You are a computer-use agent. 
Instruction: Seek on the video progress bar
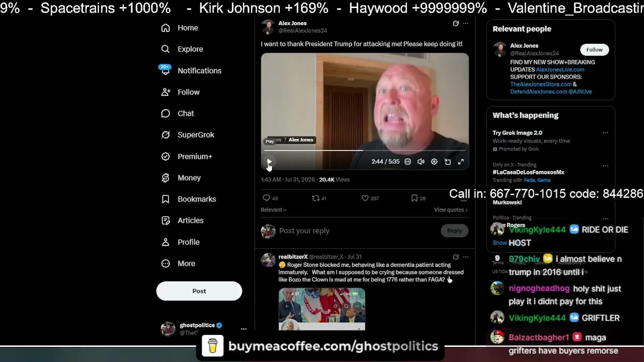pyautogui.click(x=365, y=150)
